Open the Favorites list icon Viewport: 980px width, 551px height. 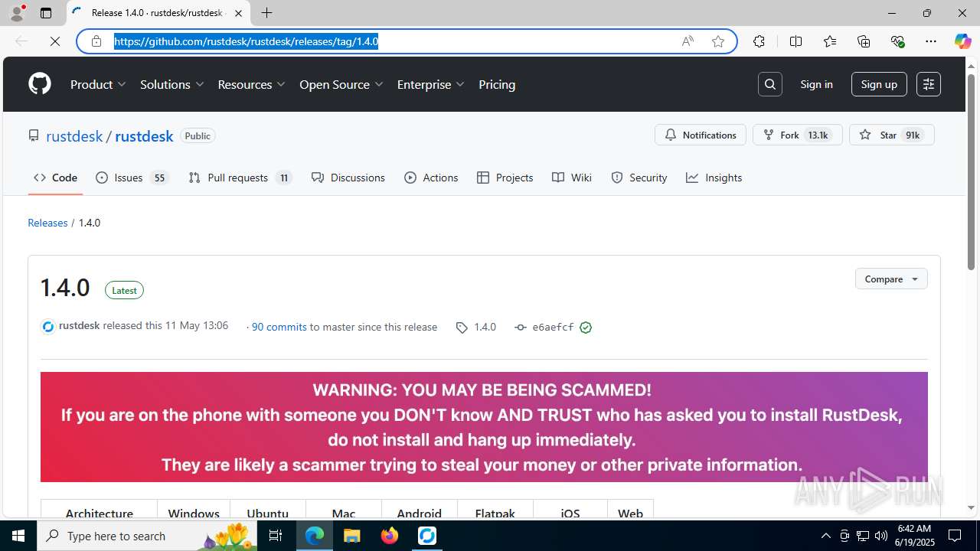coord(830,41)
